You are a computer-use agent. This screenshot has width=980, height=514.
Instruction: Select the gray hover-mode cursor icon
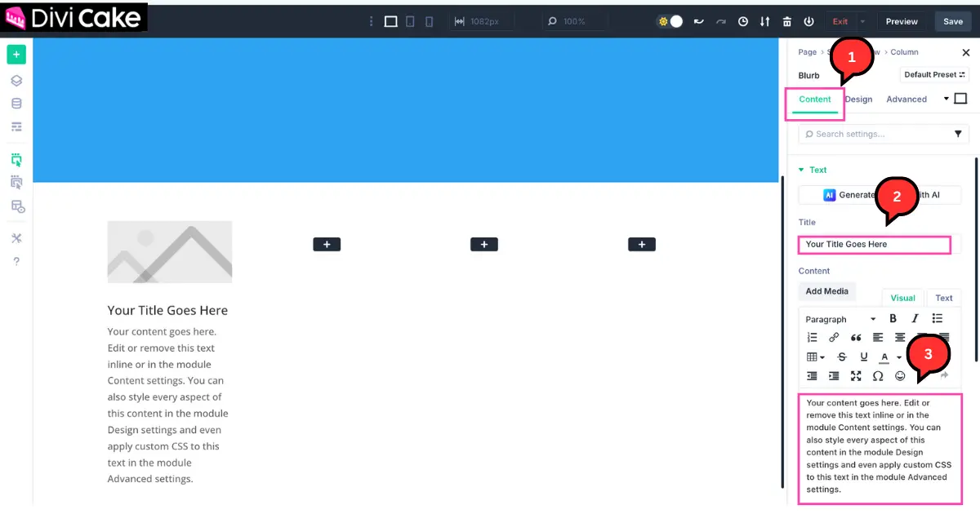click(x=16, y=182)
